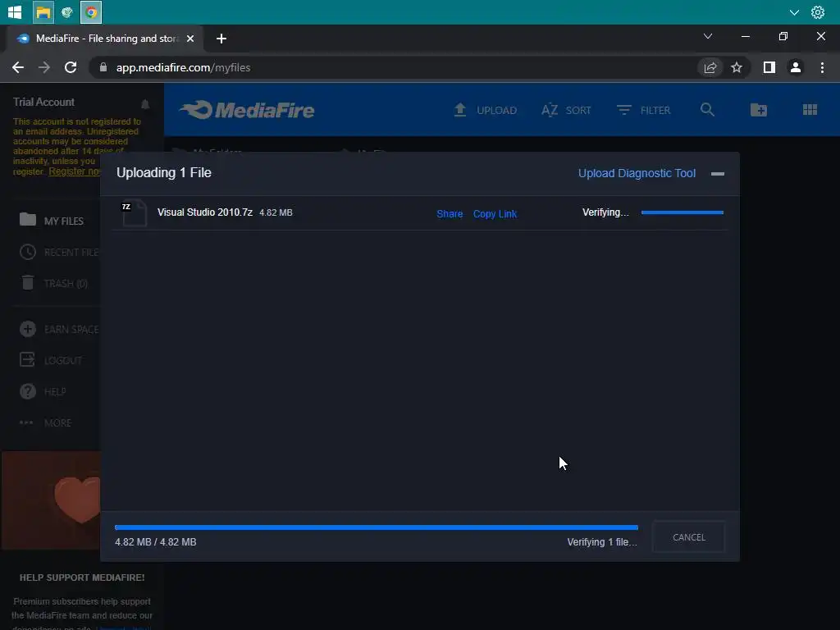This screenshot has width=840, height=630.
Task: Open the FILTER options
Action: click(643, 110)
